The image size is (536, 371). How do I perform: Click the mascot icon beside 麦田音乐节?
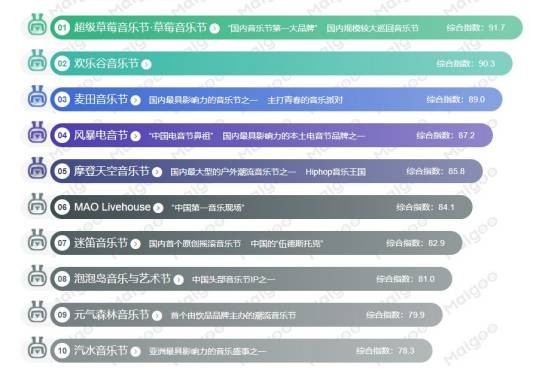click(37, 96)
